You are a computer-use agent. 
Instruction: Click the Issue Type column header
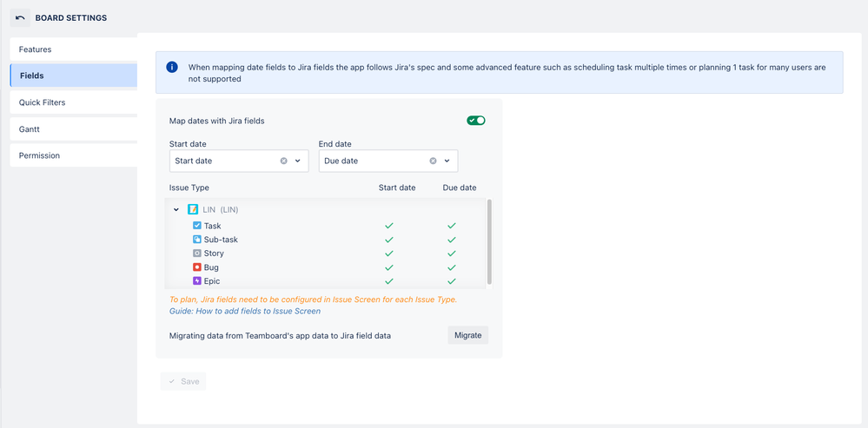189,188
